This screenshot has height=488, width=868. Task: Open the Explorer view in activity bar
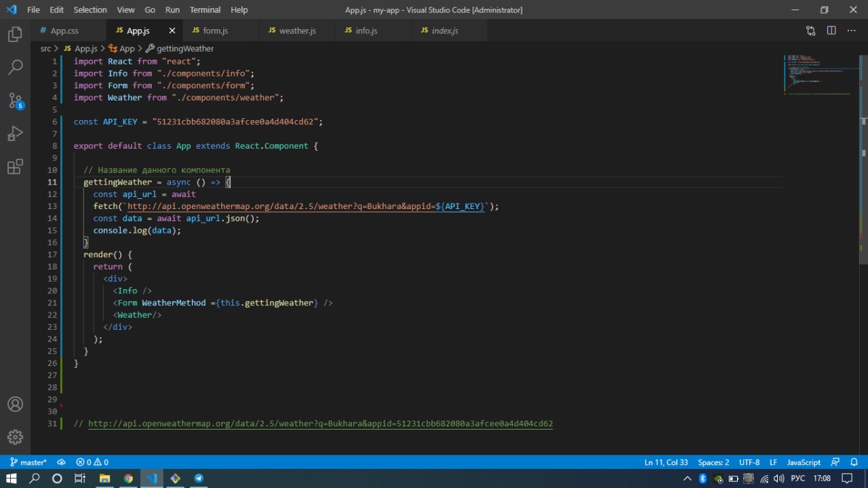pyautogui.click(x=15, y=35)
